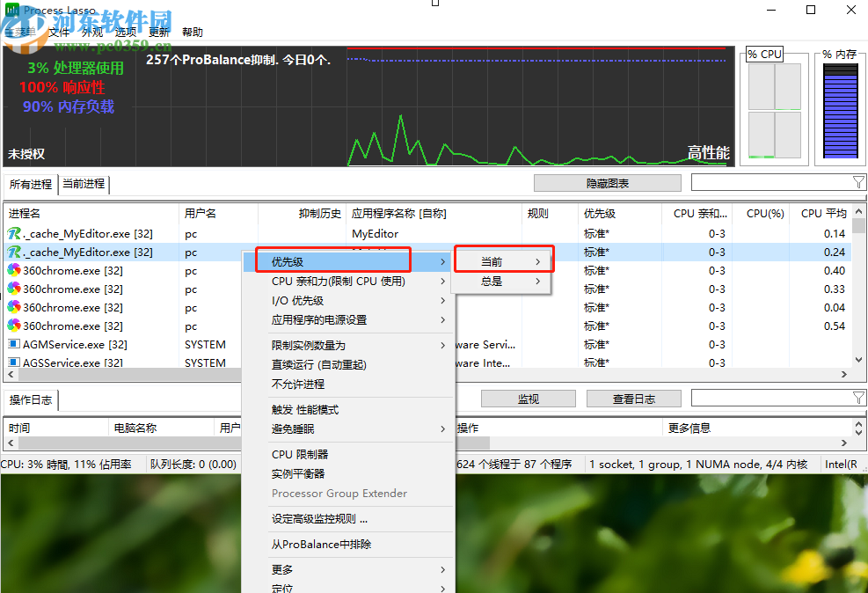Click the 更多信息 log column header
Viewport: 868px width, 593px height.
[758, 428]
